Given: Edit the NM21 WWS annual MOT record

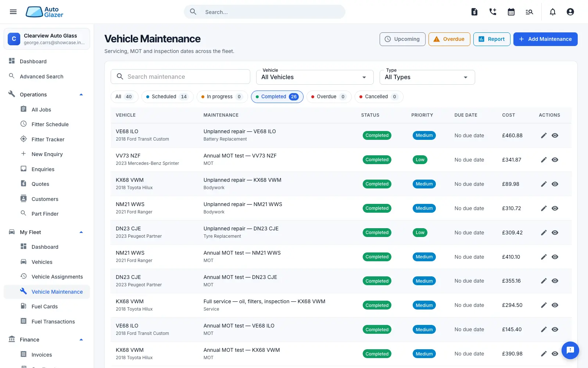Looking at the screenshot, I should (544, 257).
